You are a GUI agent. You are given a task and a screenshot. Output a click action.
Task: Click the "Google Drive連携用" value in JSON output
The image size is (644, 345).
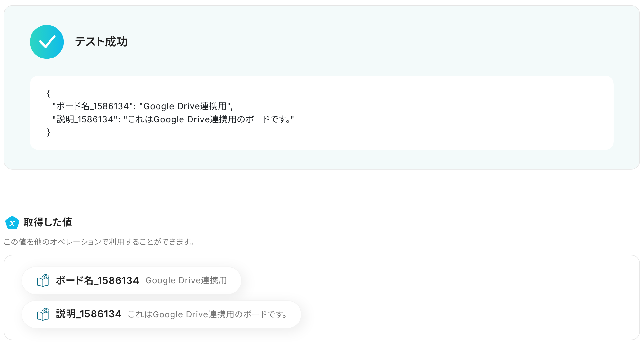(x=185, y=106)
